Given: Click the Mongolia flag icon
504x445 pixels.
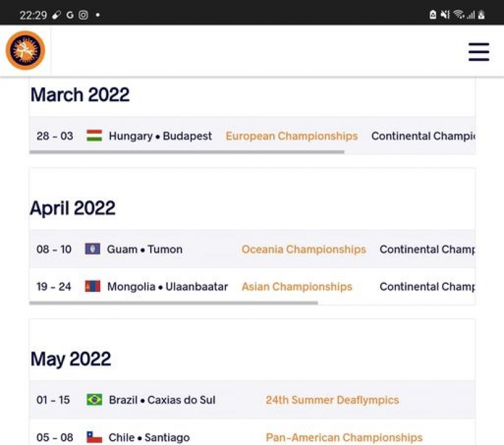Looking at the screenshot, I should pos(92,286).
